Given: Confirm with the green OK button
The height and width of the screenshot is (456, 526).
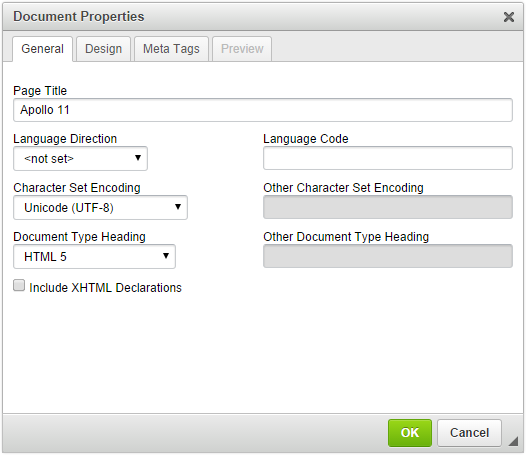Looking at the screenshot, I should click(x=410, y=433).
